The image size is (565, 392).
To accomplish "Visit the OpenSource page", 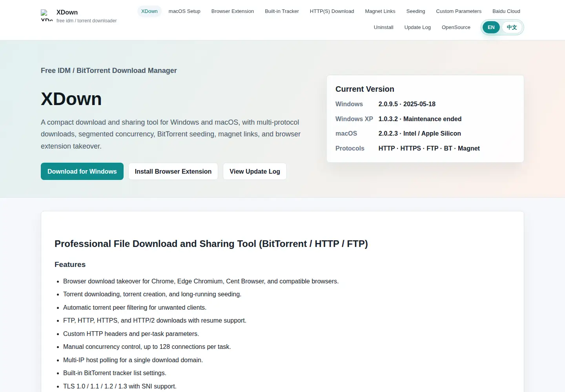I will 456,27.
